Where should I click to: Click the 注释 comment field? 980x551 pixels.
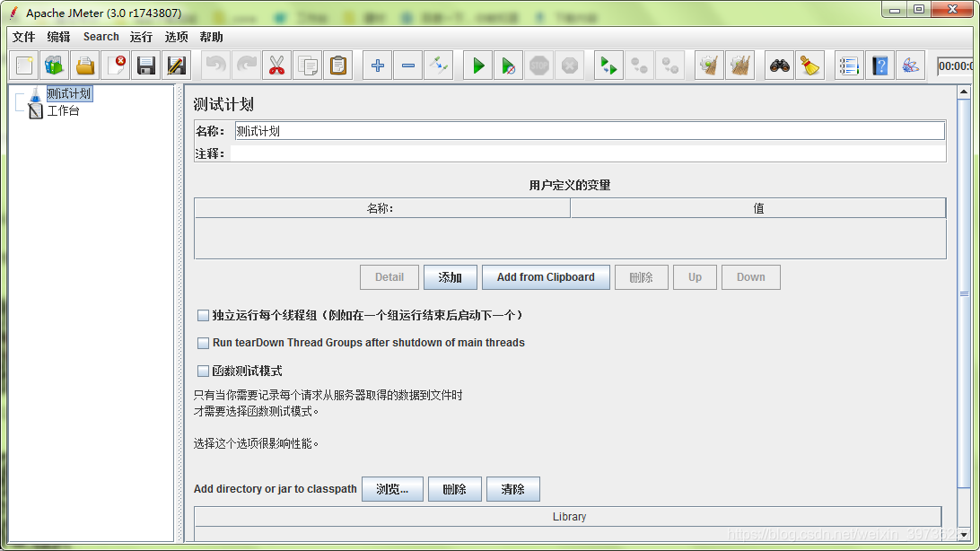588,153
